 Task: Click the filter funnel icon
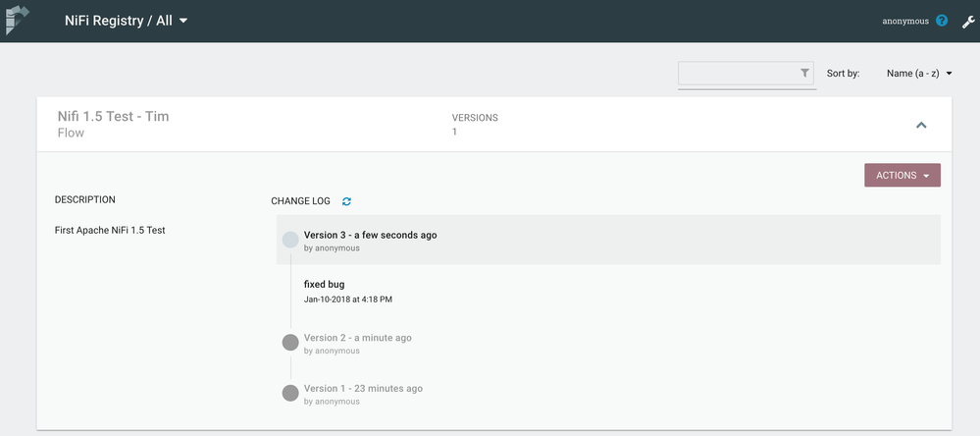point(804,74)
